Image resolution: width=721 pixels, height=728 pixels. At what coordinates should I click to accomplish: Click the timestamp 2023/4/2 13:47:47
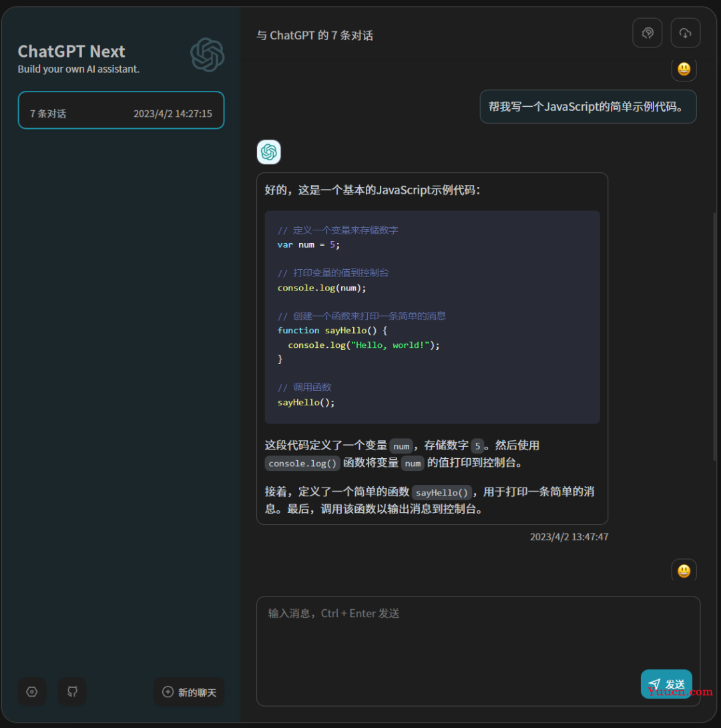click(x=569, y=537)
